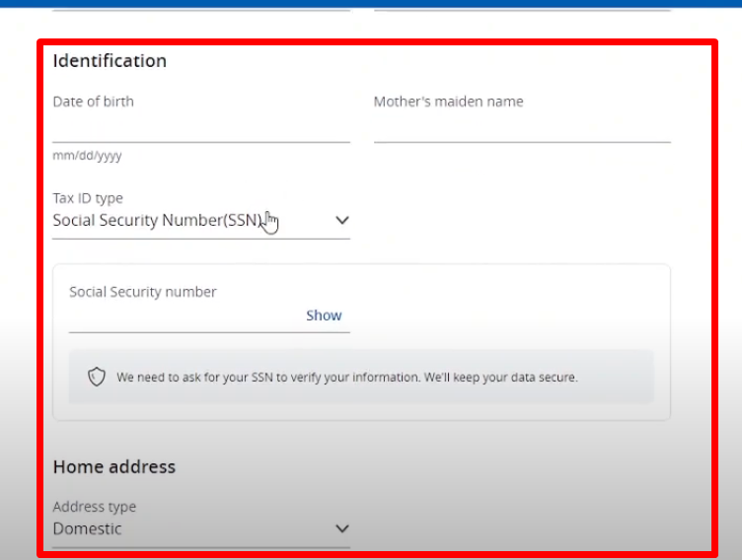Screen dimensions: 742x560
Task: Click the mm/dd/yyyy format hint text
Action: pos(87,156)
